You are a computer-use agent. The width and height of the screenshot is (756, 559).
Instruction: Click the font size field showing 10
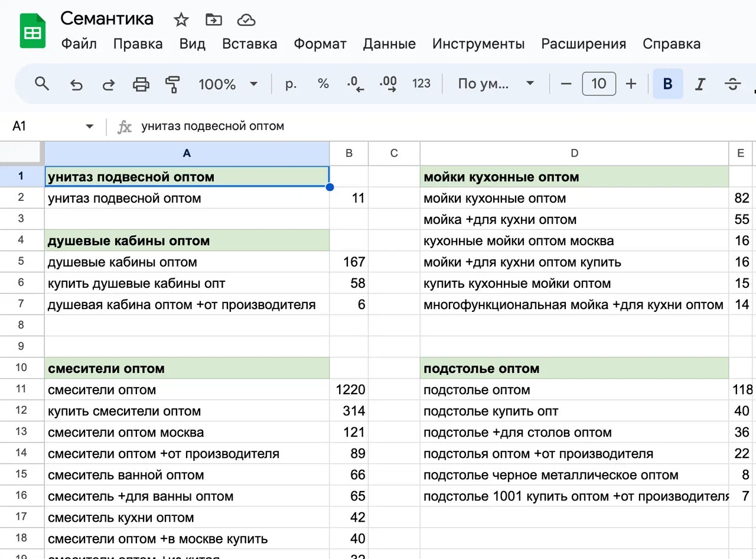599,84
